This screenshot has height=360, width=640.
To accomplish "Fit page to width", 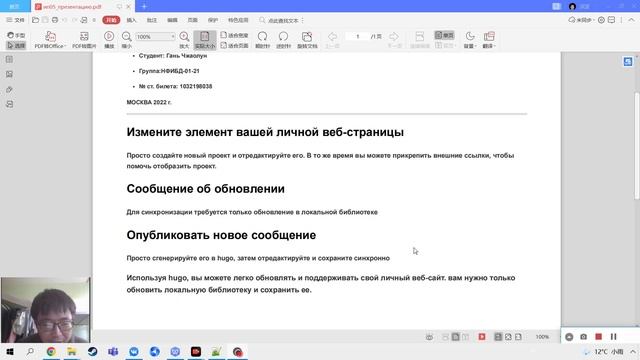I will tap(234, 36).
